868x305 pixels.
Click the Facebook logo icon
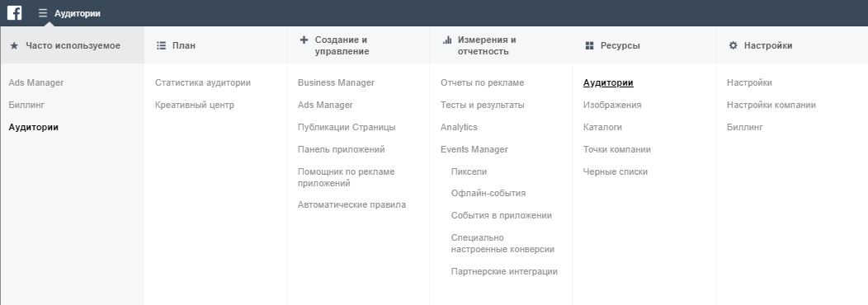click(x=14, y=12)
